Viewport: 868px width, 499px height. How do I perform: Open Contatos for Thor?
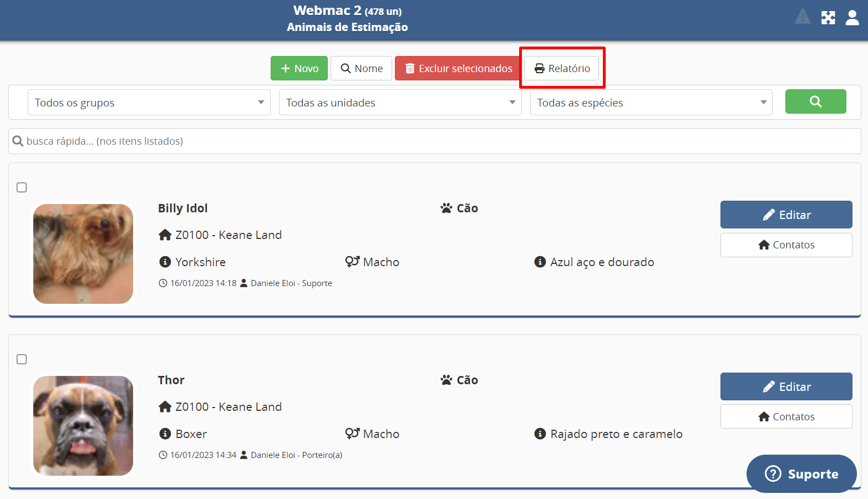click(x=786, y=416)
